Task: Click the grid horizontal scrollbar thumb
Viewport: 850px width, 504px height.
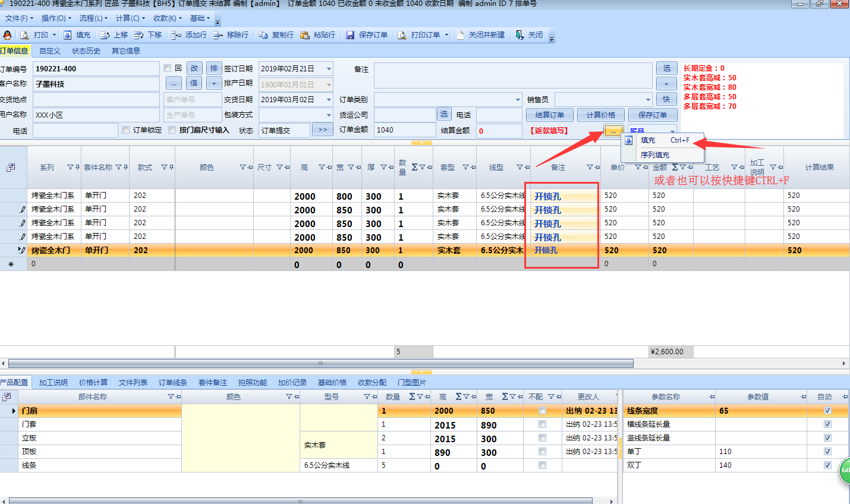Action: (321, 363)
